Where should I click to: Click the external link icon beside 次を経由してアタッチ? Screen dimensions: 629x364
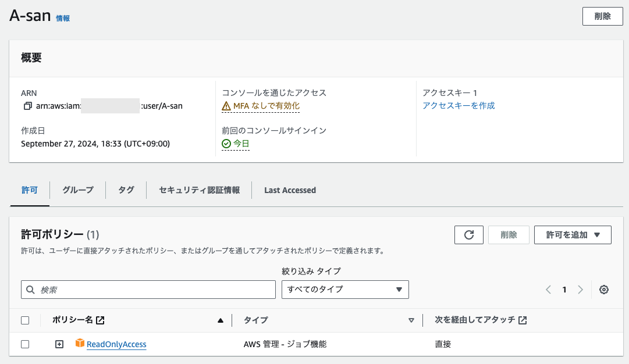click(x=523, y=320)
